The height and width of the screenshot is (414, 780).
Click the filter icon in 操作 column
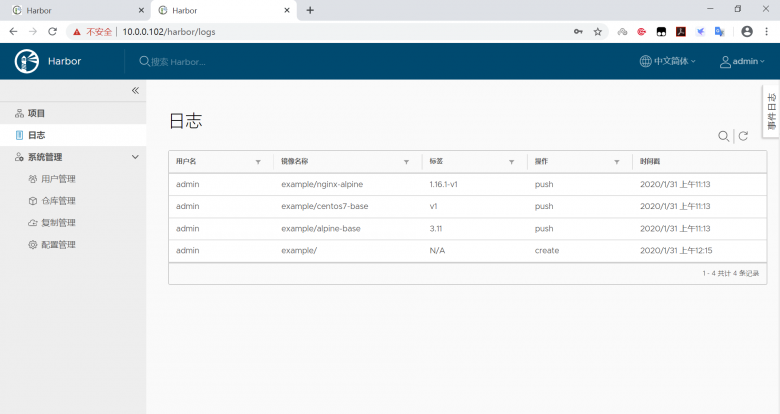point(616,161)
